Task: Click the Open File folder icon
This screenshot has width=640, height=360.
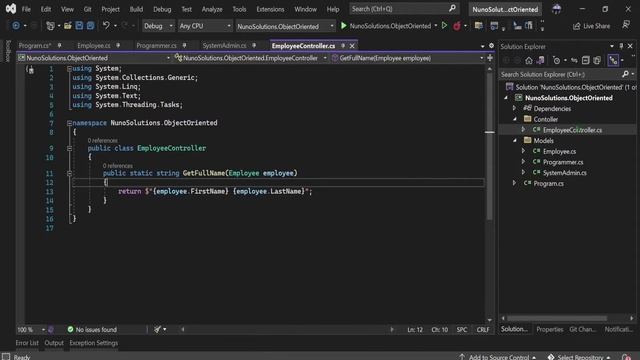Action: [68, 26]
